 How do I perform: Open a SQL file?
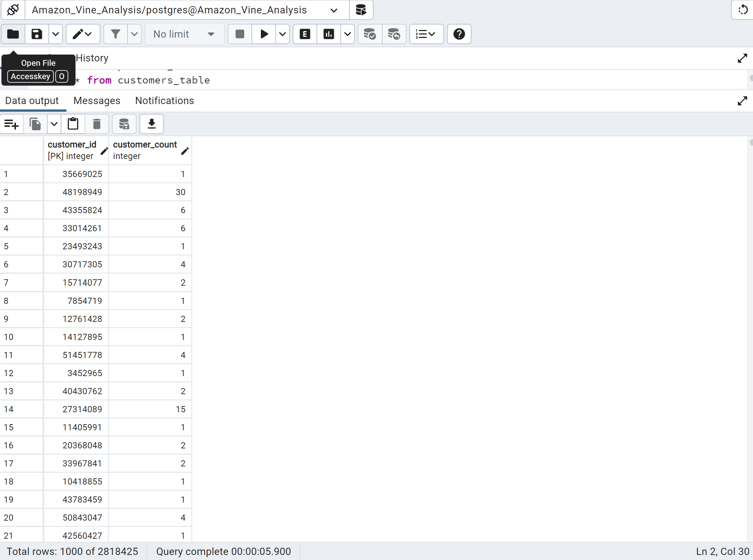tap(13, 34)
